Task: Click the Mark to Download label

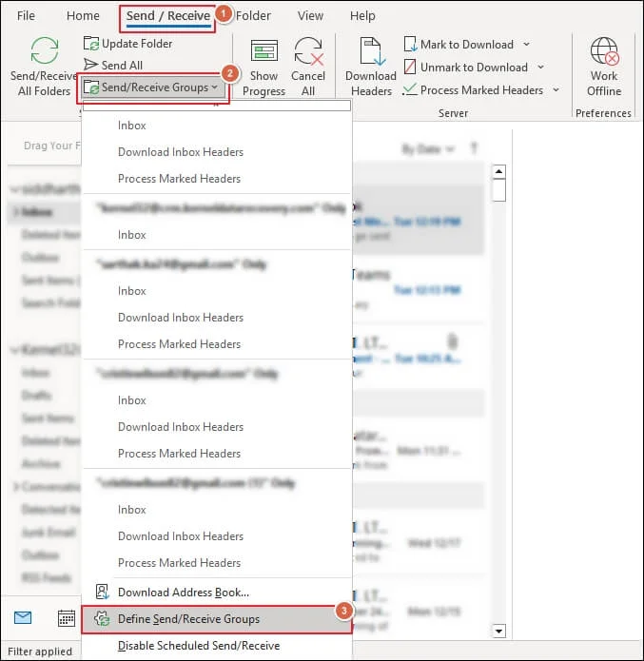Action: click(467, 45)
